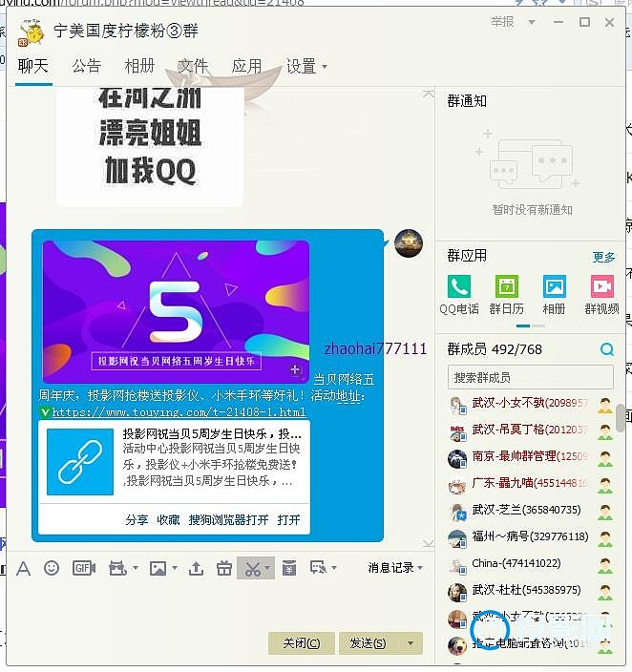Viewport: 632px width, 672px height.
Task: Click 搜狗浏览器打开 on the link card
Action: click(x=228, y=520)
